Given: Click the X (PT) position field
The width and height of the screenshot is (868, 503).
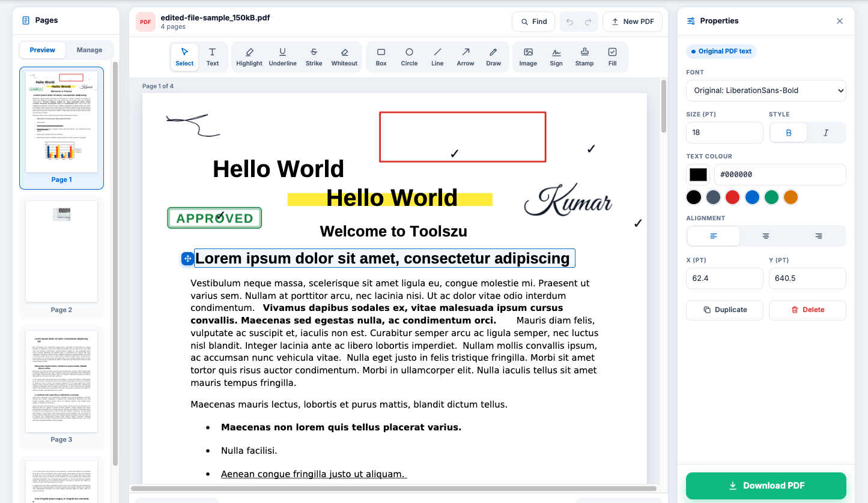Looking at the screenshot, I should [724, 279].
